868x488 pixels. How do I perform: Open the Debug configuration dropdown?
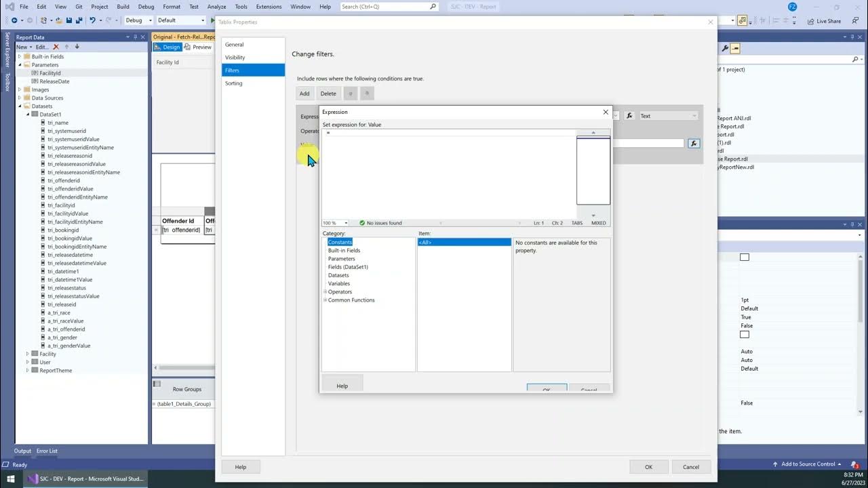coord(138,20)
